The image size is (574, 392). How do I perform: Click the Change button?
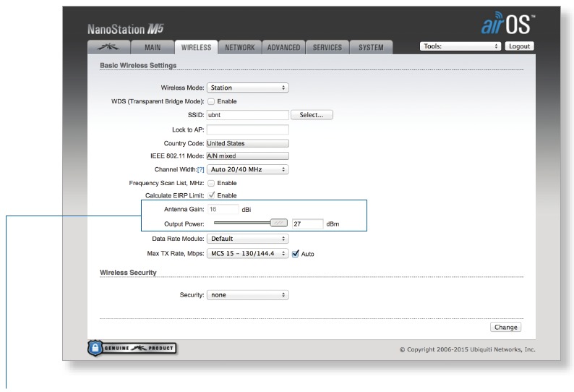tap(505, 328)
